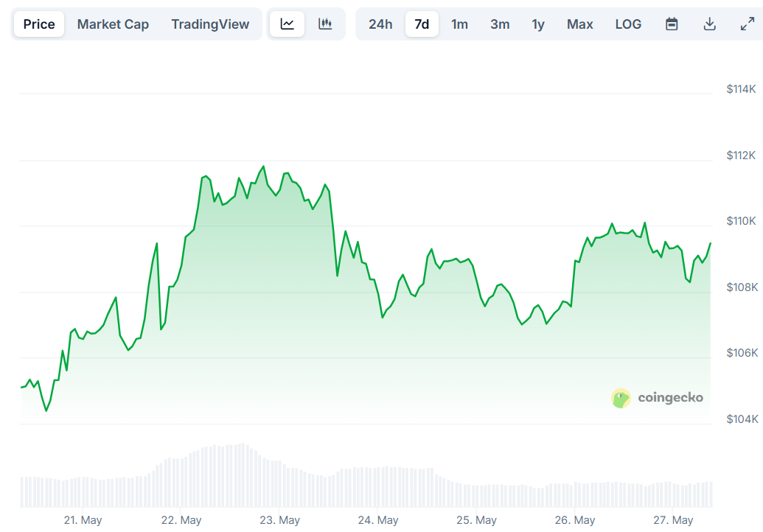Expand chart to fullscreen
Viewport: 763px width, 532px height.
tap(747, 24)
